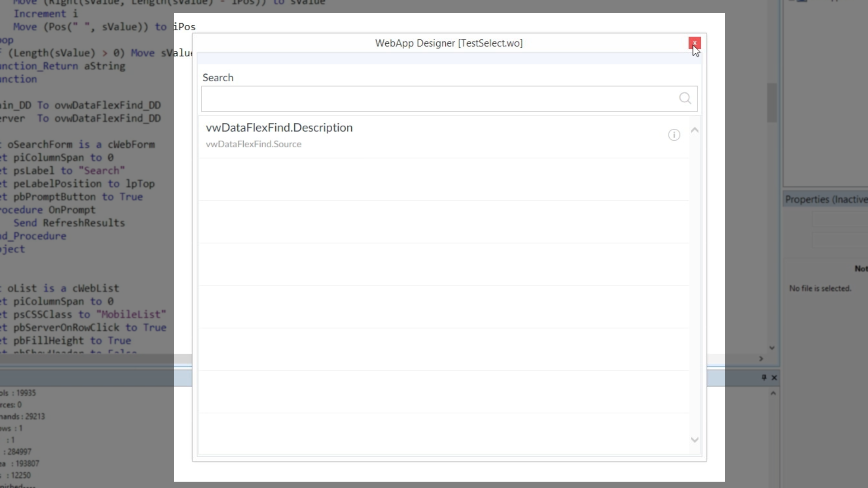
Task: Click the vwDataFlexFind.Source subtitle text
Action: (x=253, y=144)
